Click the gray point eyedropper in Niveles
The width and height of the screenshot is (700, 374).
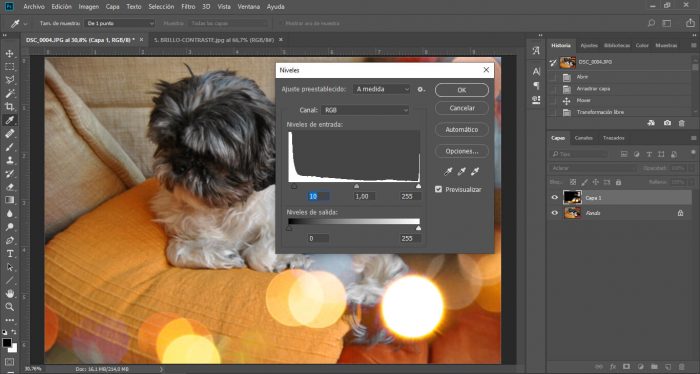click(x=462, y=171)
